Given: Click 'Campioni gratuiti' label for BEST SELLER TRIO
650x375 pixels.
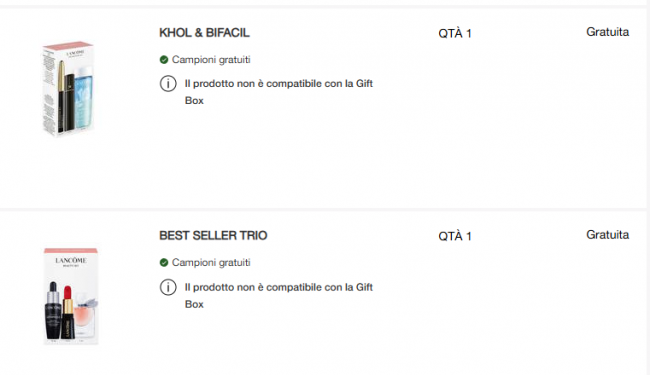Looking at the screenshot, I should (x=211, y=263).
